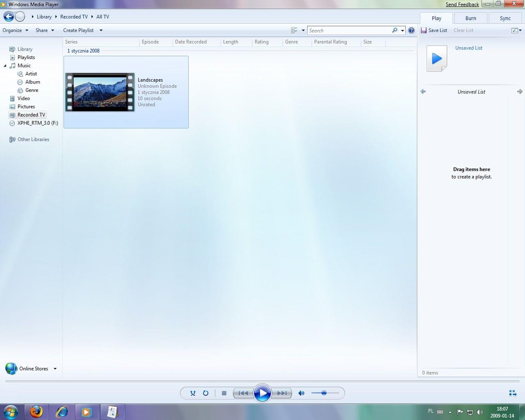The width and height of the screenshot is (525, 420).
Task: Click Send Feedback link
Action: 462,5
